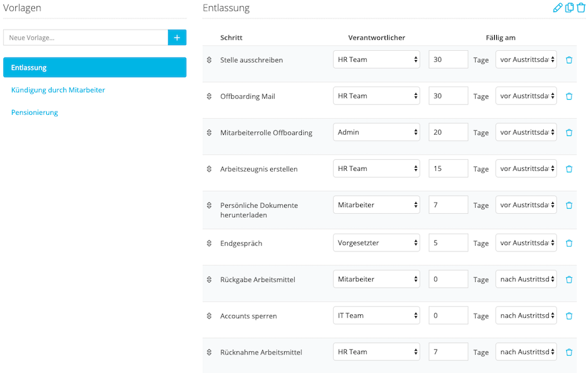
Task: Delete the Persönliche Dokumente herunterladen step
Action: [569, 205]
